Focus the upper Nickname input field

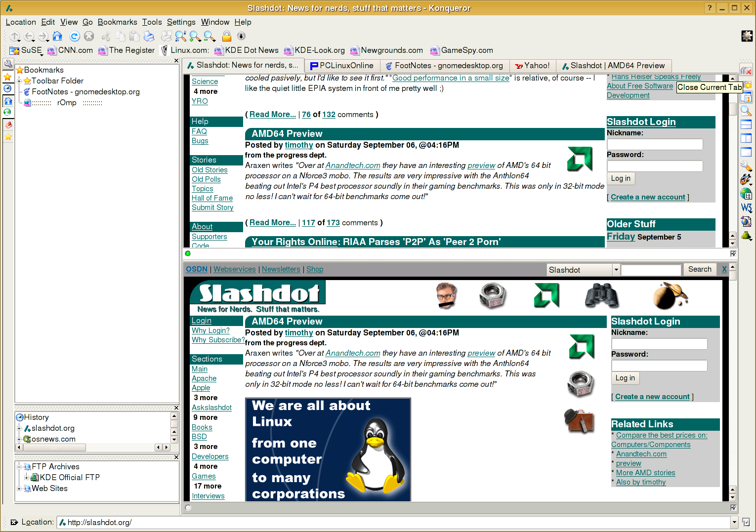pyautogui.click(x=655, y=144)
